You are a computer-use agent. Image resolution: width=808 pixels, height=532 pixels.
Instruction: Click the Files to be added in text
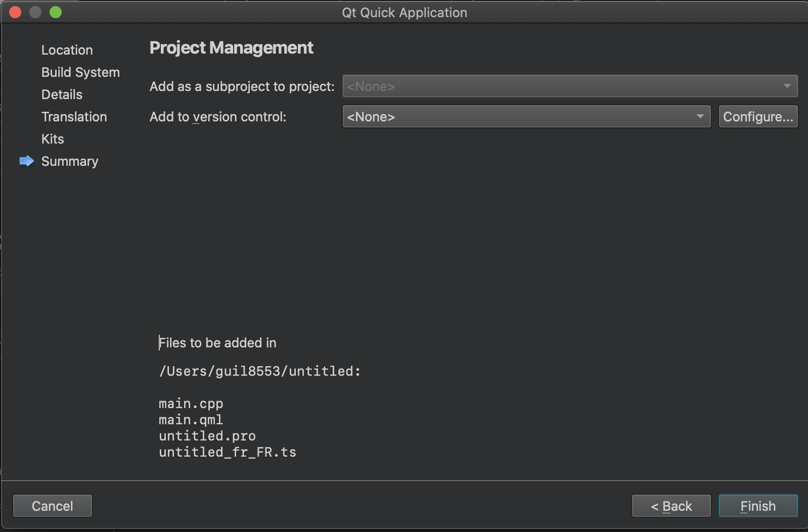217,343
